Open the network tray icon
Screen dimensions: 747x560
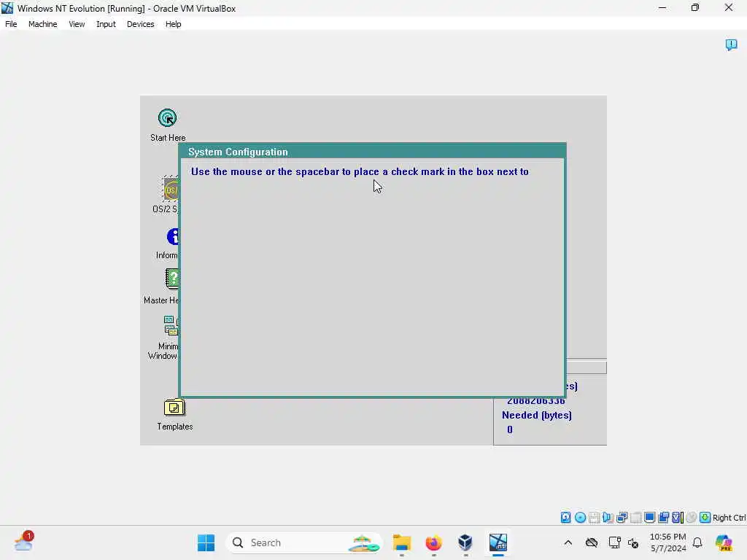614,542
